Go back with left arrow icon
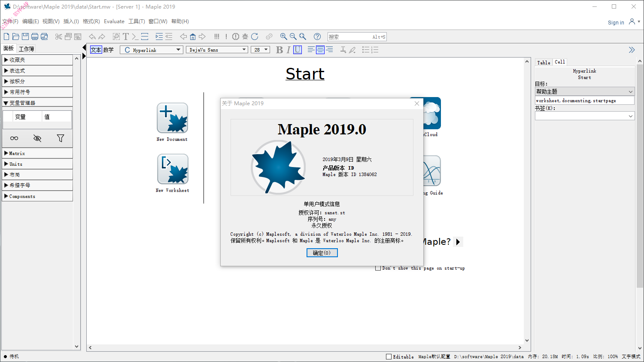 (x=183, y=37)
